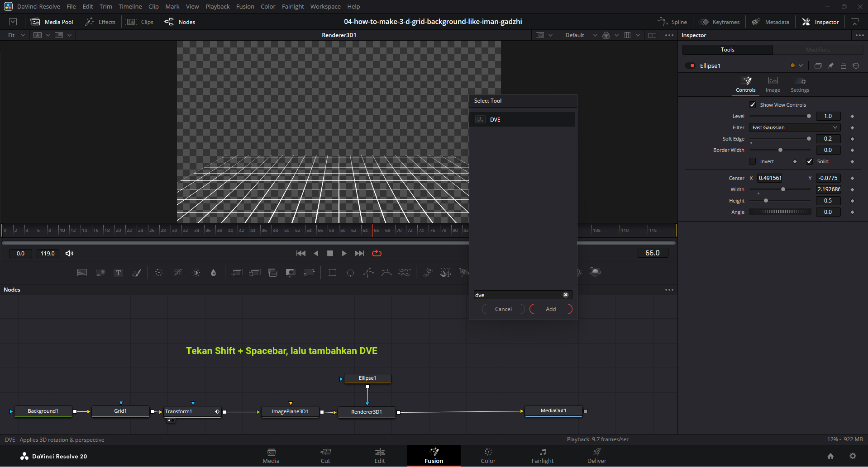Enable the Invert checkbox
The image size is (868, 467).
coord(753,161)
